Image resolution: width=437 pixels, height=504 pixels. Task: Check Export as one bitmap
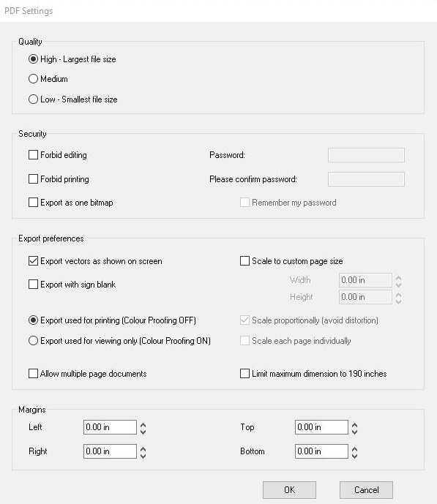coord(33,203)
